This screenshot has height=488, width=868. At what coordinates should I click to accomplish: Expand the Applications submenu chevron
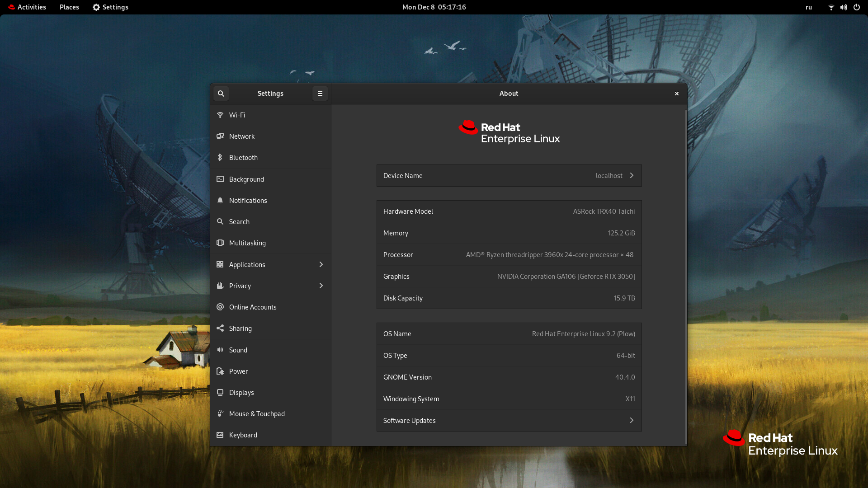321,264
